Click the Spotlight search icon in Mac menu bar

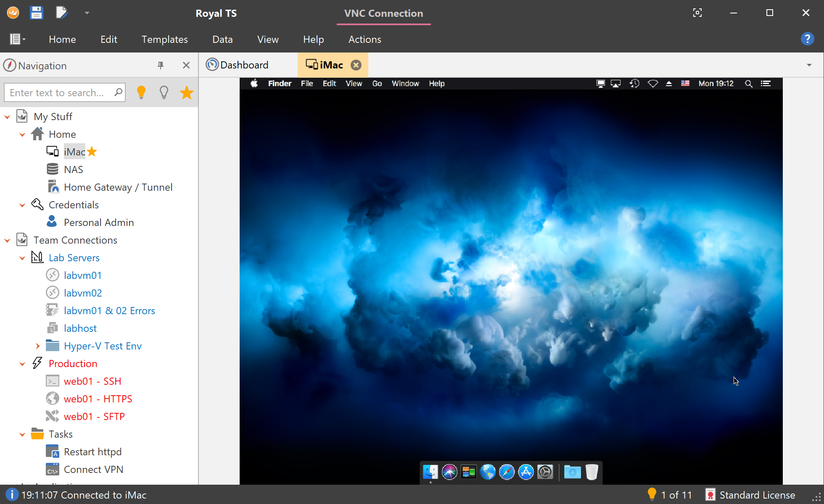click(x=748, y=84)
